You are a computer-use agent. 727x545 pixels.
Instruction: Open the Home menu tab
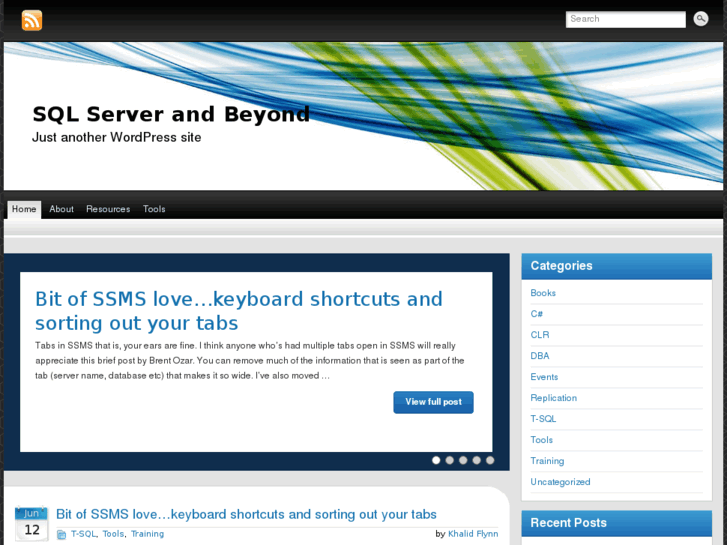click(24, 209)
